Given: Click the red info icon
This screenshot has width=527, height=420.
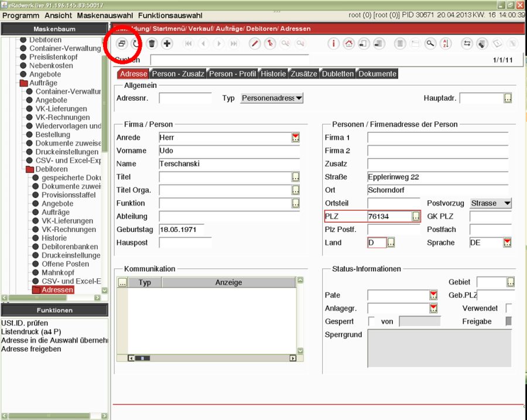Looking at the screenshot, I should [333, 44].
